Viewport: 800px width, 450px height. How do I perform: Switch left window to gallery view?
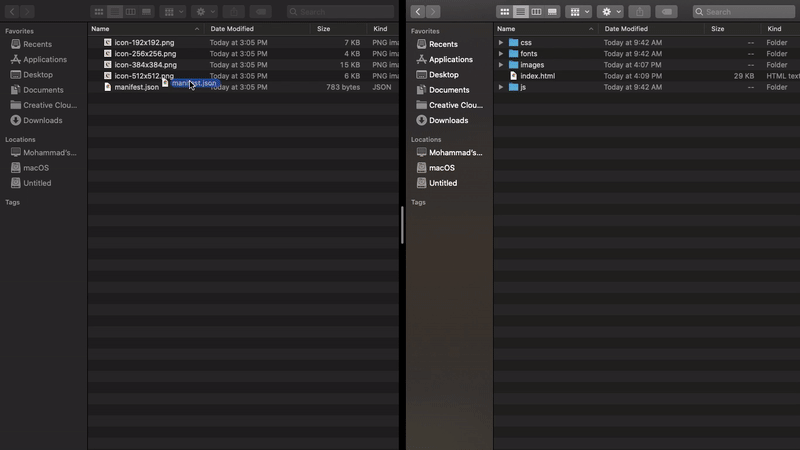(x=146, y=12)
